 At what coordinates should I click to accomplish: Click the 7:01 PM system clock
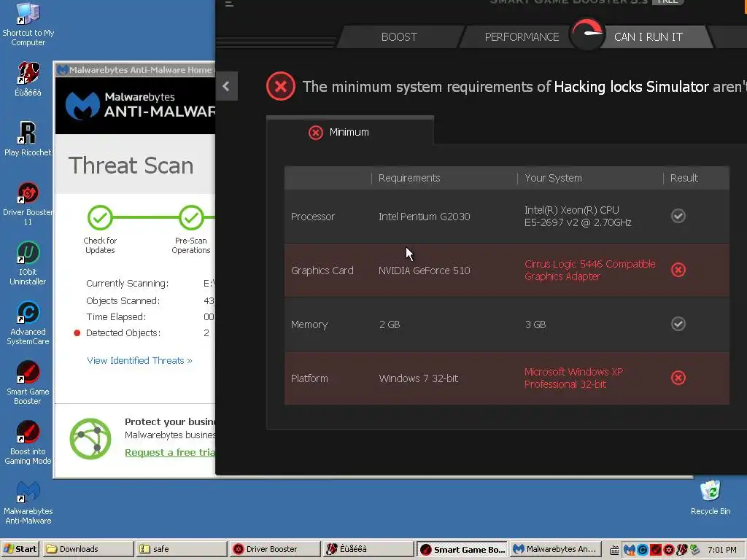click(x=721, y=550)
